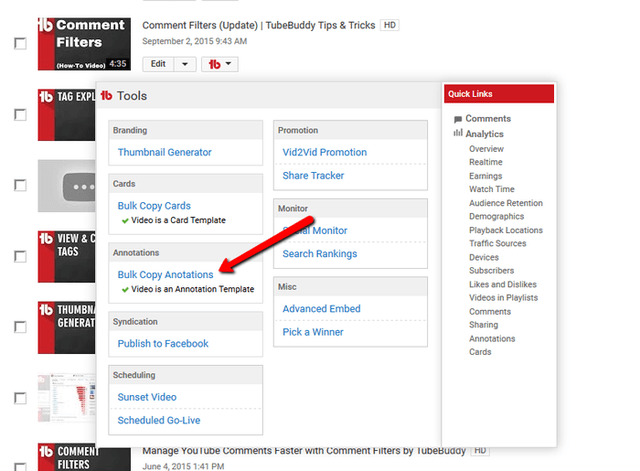This screenshot has height=471, width=640.
Task: Open Likes and Dislikes report
Action: pyautogui.click(x=502, y=284)
